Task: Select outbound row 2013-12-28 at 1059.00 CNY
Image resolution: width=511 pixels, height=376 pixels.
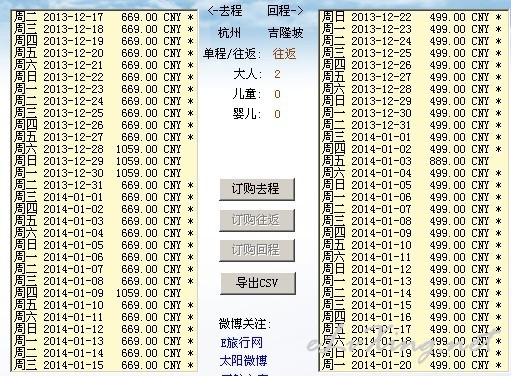Action: click(x=104, y=149)
